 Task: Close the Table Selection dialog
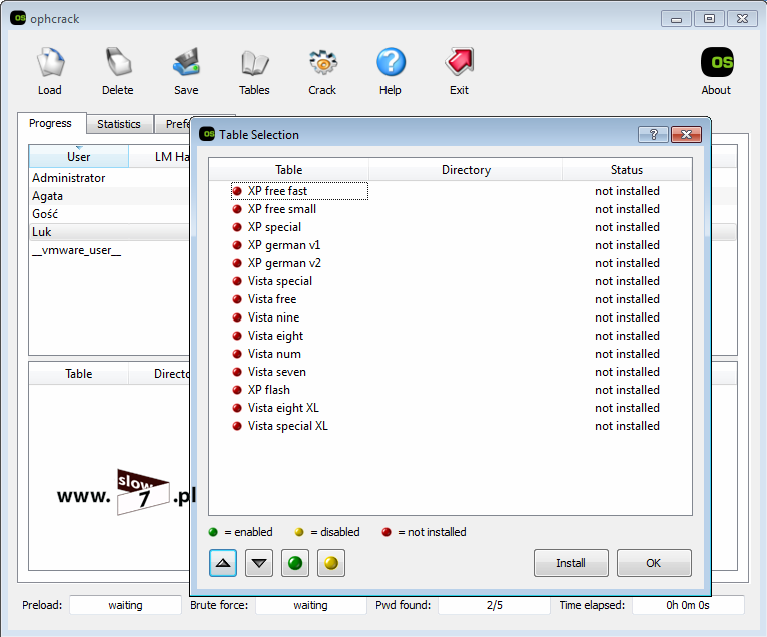(x=686, y=134)
